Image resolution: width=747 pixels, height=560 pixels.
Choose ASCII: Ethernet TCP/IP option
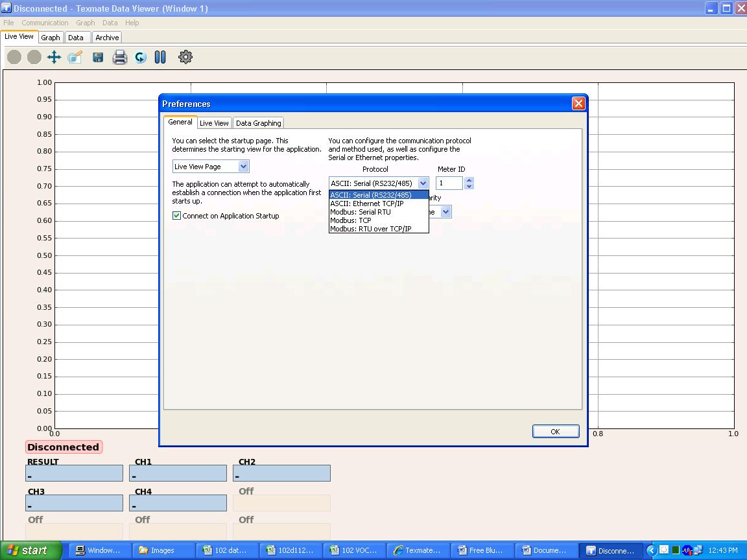tap(379, 204)
